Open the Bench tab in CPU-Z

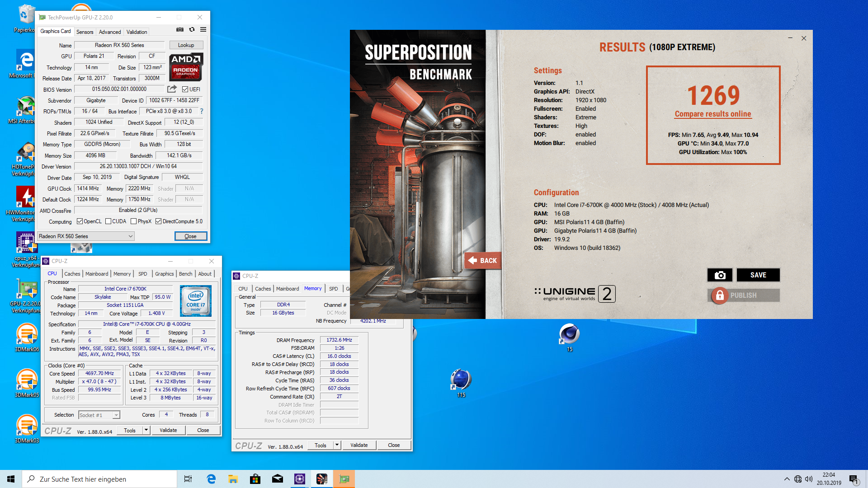coord(185,274)
